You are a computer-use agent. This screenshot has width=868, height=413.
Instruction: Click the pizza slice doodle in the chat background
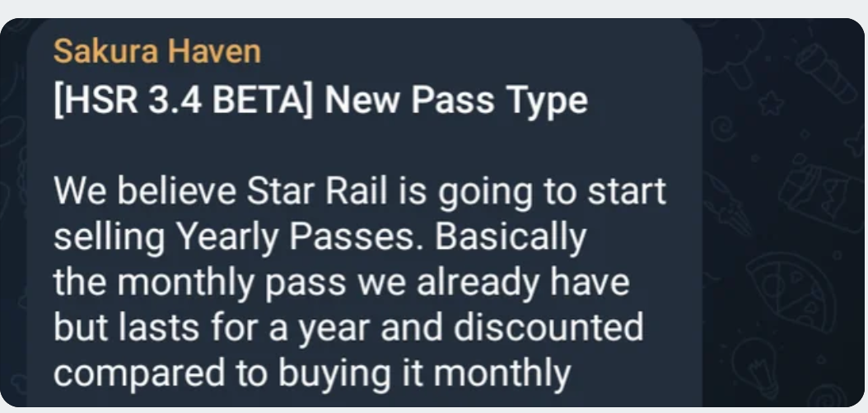point(791,291)
